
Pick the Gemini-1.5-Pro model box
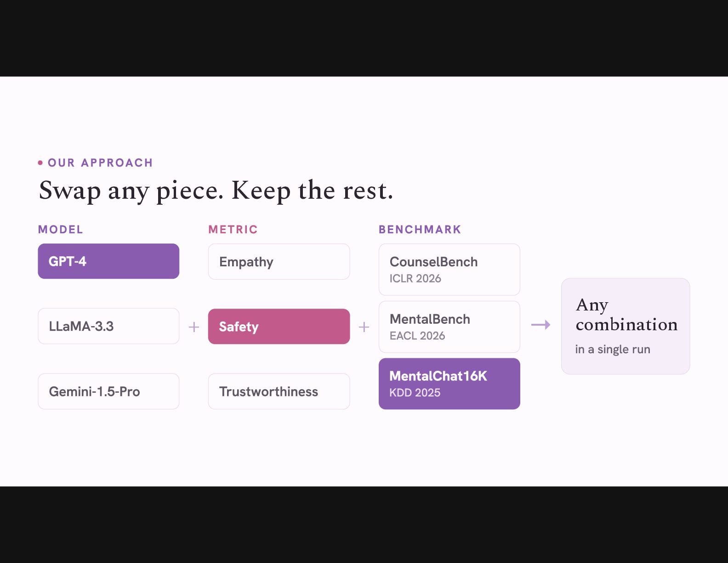tap(108, 391)
